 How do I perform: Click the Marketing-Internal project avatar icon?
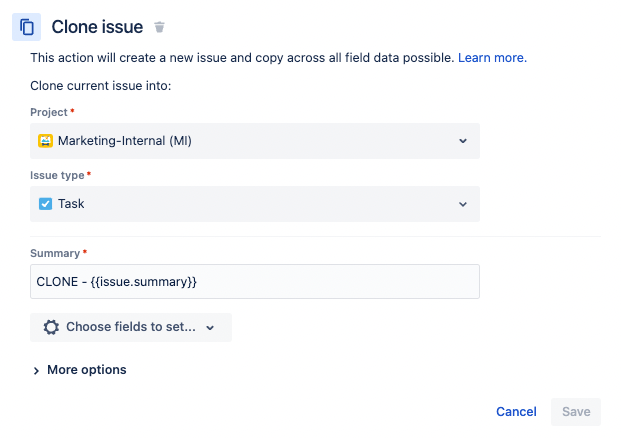(x=45, y=141)
